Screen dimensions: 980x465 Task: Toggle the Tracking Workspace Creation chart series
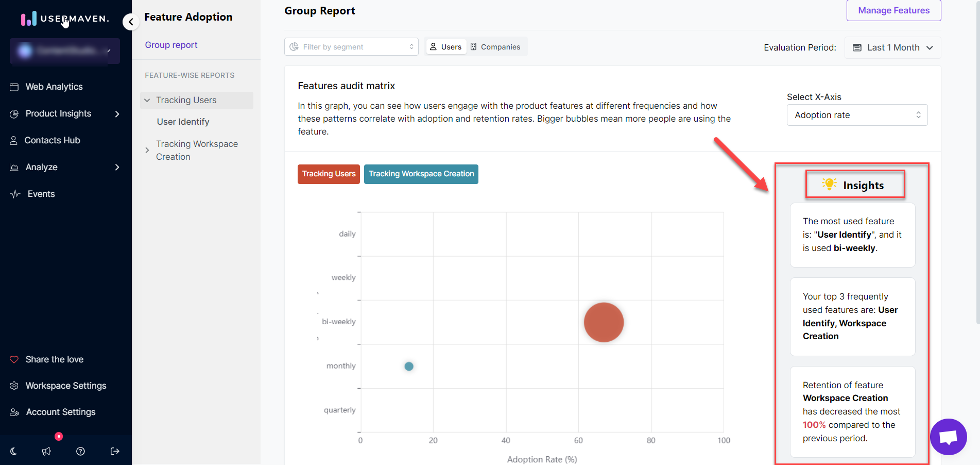[x=421, y=174]
